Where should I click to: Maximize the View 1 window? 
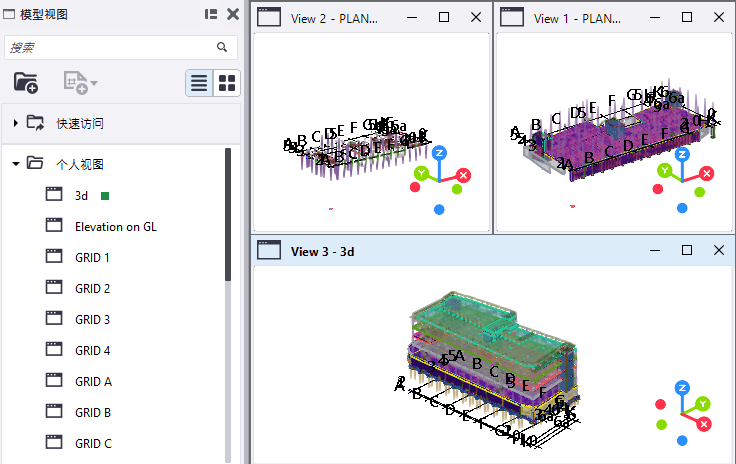click(x=687, y=17)
